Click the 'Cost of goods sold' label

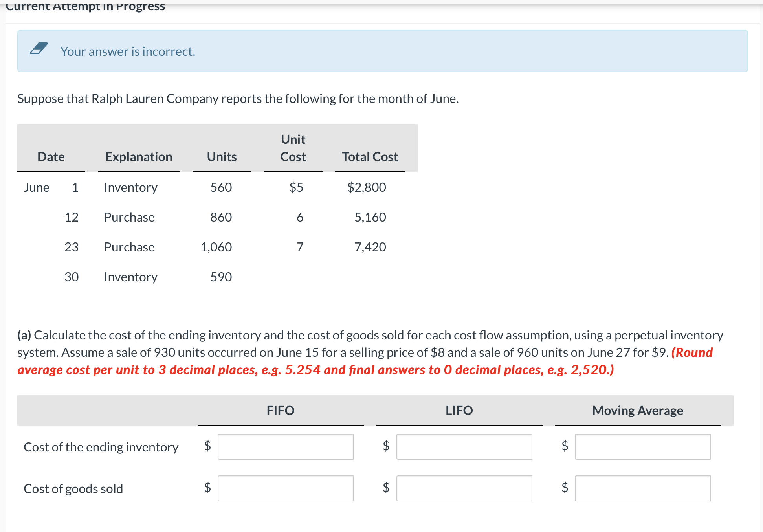click(73, 489)
